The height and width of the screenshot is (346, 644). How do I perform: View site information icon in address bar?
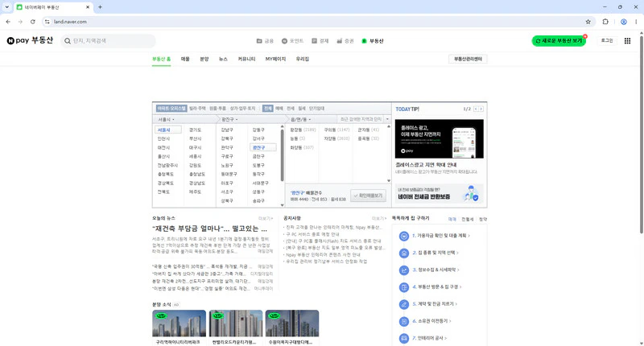[x=47, y=22]
